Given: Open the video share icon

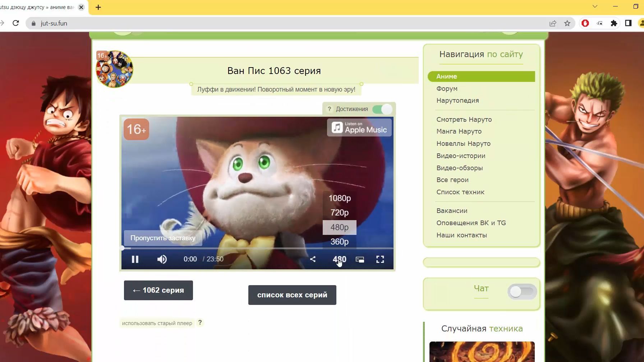Looking at the screenshot, I should [x=313, y=259].
